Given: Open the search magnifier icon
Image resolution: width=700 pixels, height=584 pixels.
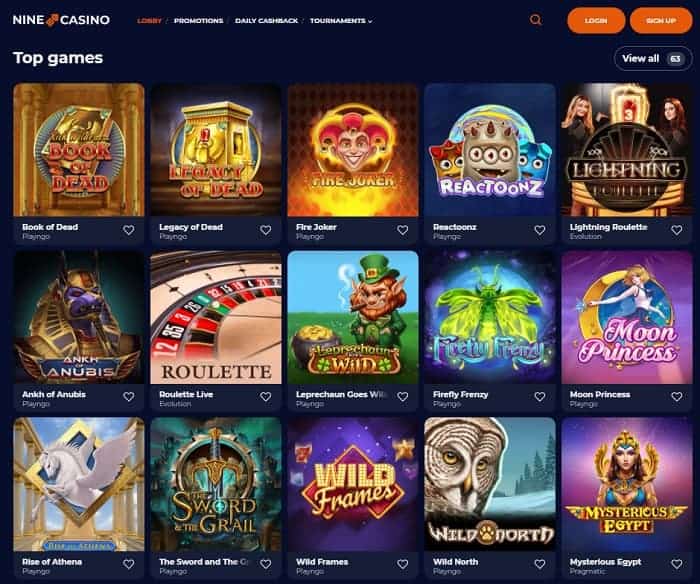Looking at the screenshot, I should click(535, 20).
